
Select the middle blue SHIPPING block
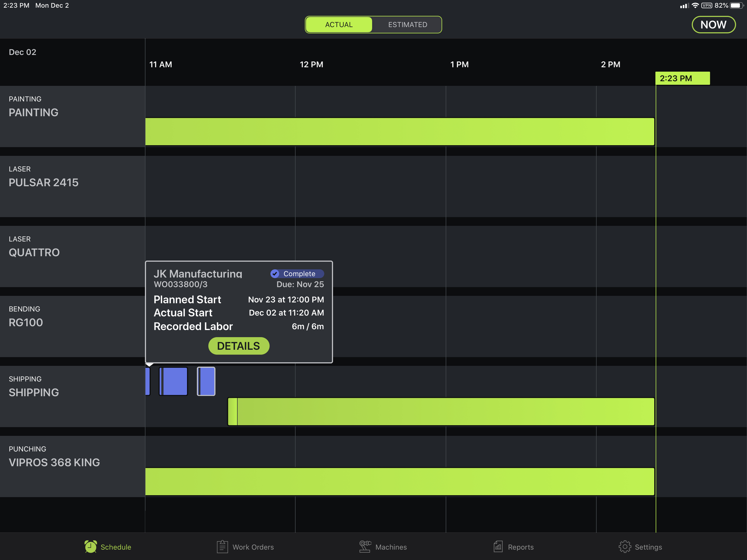click(174, 381)
